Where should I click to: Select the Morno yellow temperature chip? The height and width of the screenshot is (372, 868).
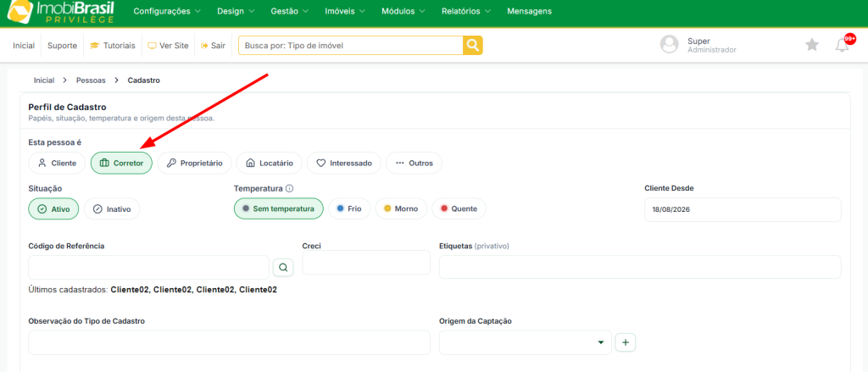pyautogui.click(x=401, y=208)
